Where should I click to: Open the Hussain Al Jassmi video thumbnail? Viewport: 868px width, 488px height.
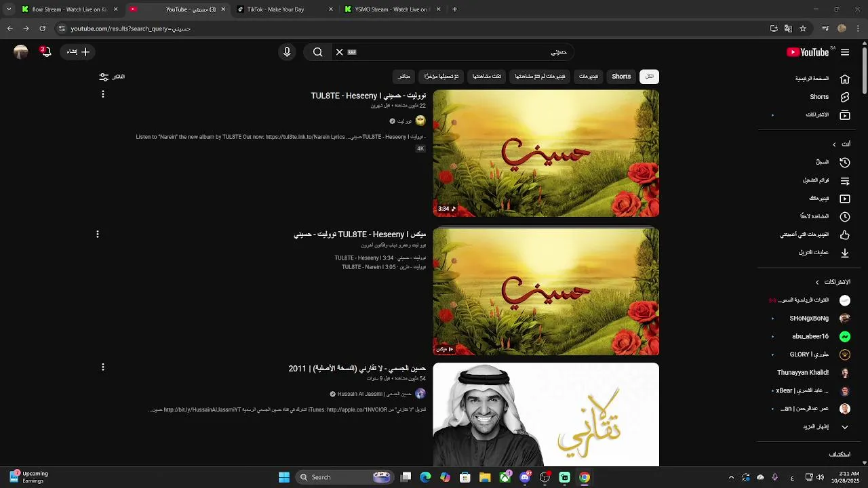click(x=546, y=415)
